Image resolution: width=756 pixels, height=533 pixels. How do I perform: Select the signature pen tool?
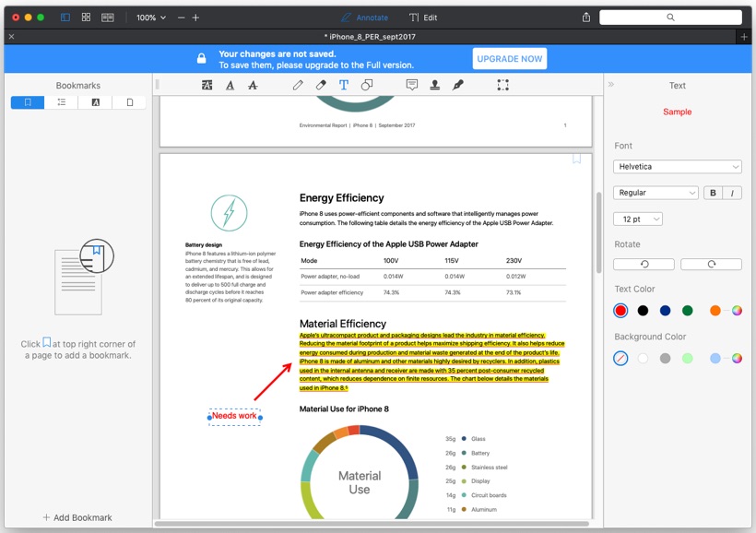coord(457,86)
